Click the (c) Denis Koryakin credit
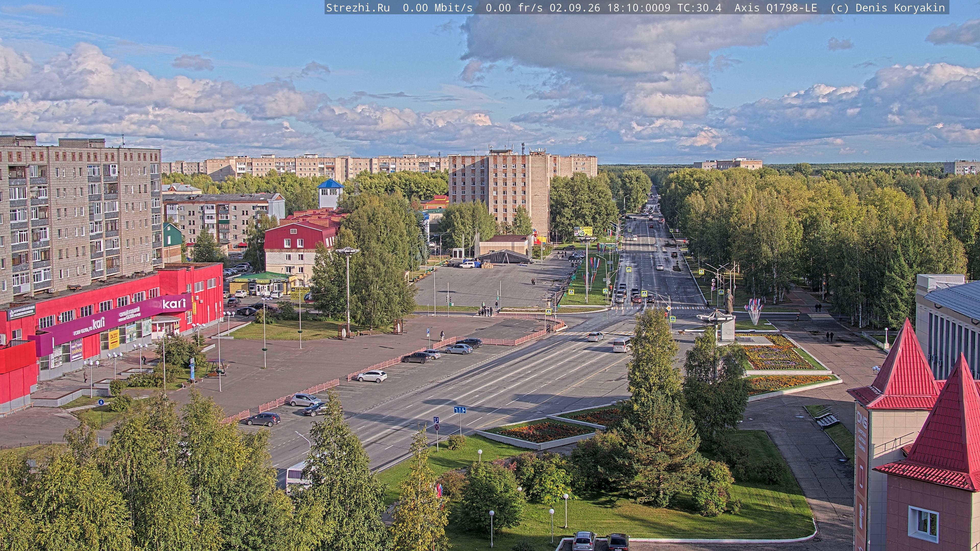 [888, 8]
